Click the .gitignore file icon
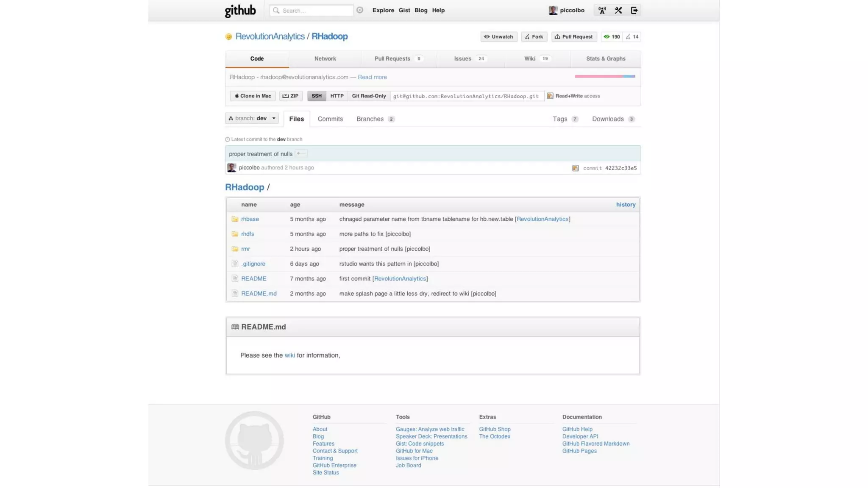 [x=235, y=263]
